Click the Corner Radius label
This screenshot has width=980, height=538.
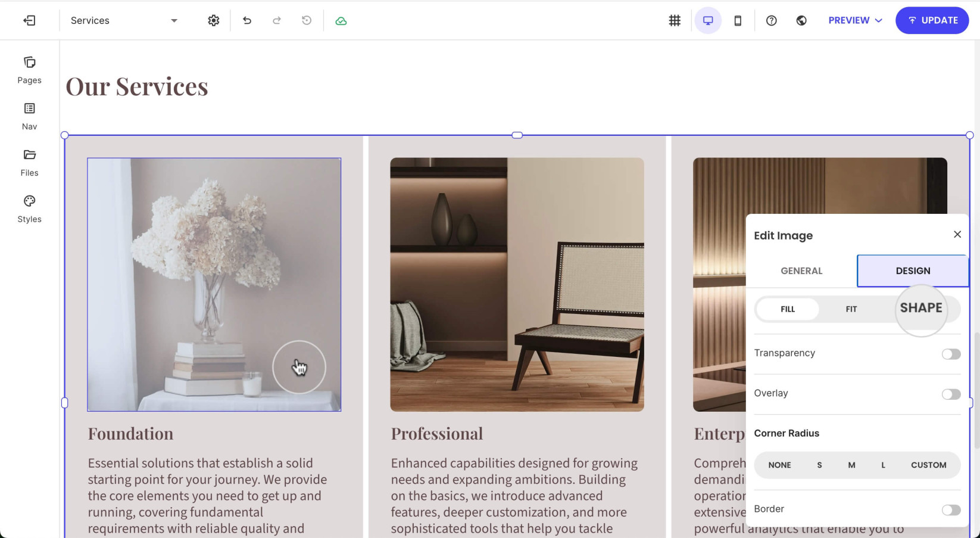coord(787,433)
